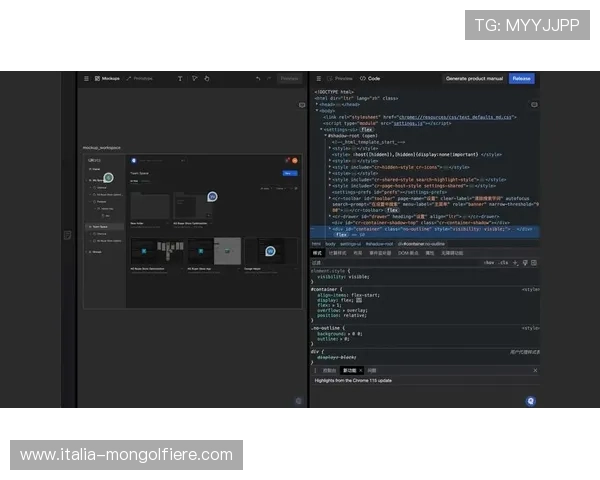
Task: Collapse the body element in DOM tree
Action: pos(316,110)
